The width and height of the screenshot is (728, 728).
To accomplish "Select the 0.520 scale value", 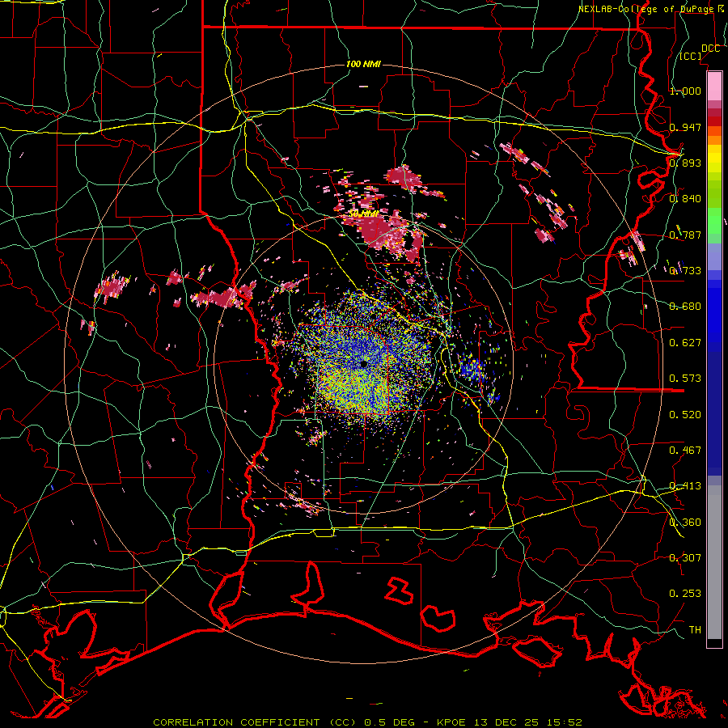I will point(685,415).
